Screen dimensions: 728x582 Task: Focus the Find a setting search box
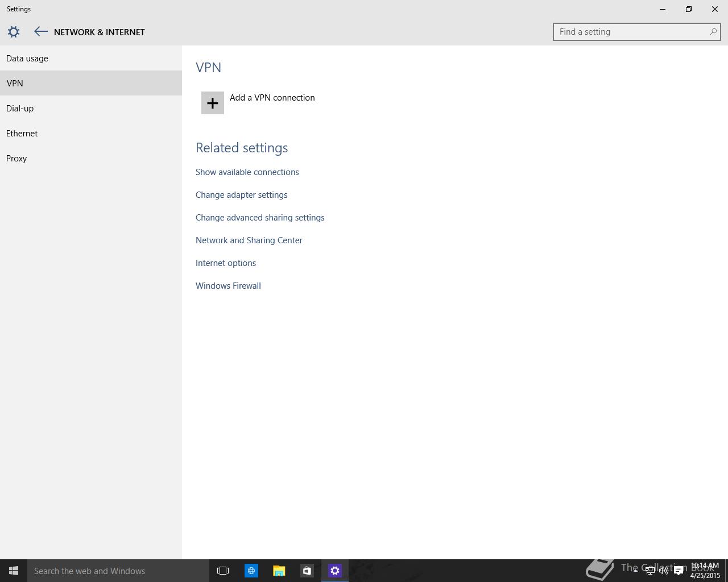click(637, 32)
